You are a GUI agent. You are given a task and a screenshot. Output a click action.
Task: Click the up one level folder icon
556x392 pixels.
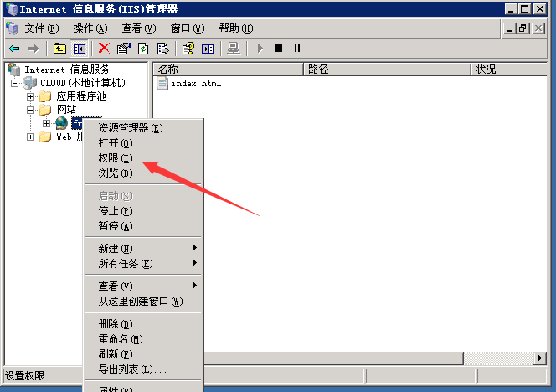tap(59, 49)
